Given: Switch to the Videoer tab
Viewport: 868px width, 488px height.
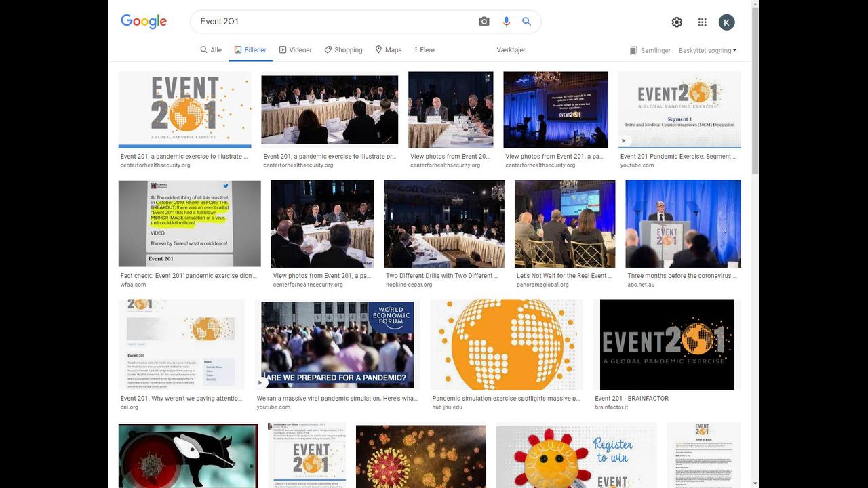Looking at the screenshot, I should click(x=295, y=50).
